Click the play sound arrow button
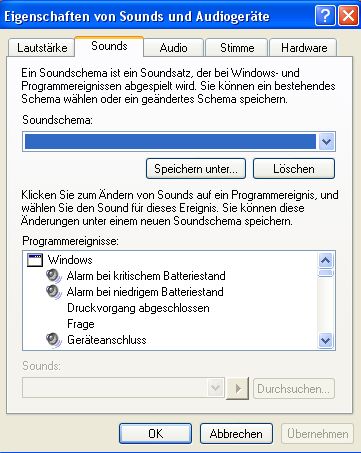361x453 pixels. tap(238, 388)
